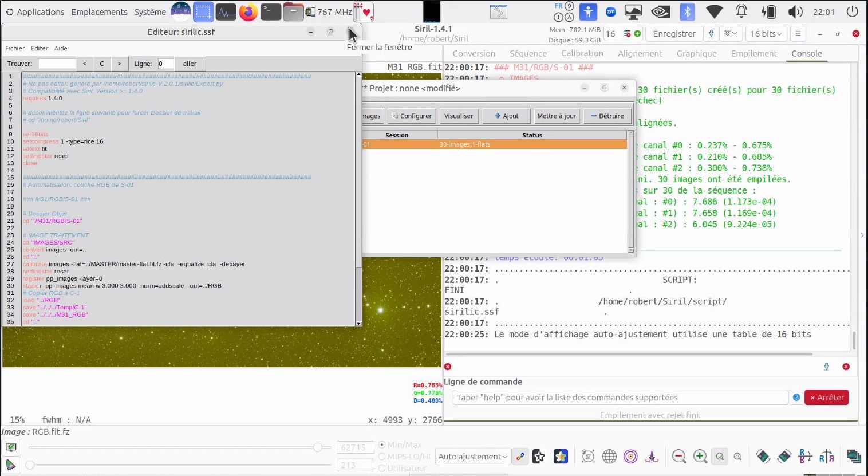Select the Min/Max radio button

(382, 445)
